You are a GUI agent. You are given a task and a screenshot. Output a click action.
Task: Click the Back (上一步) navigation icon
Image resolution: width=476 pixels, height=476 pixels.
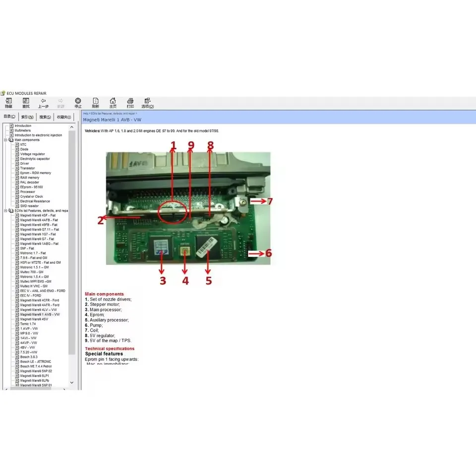(x=43, y=103)
